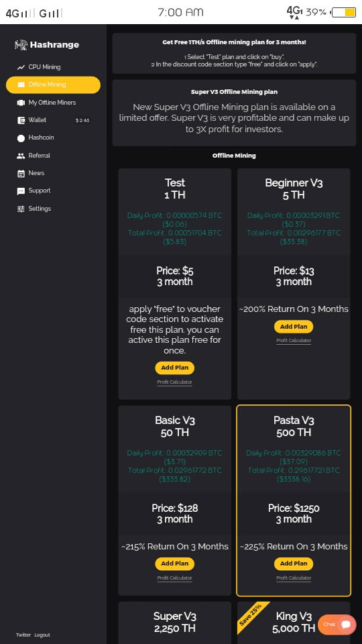Open CPU Mining chart icon

21,67
